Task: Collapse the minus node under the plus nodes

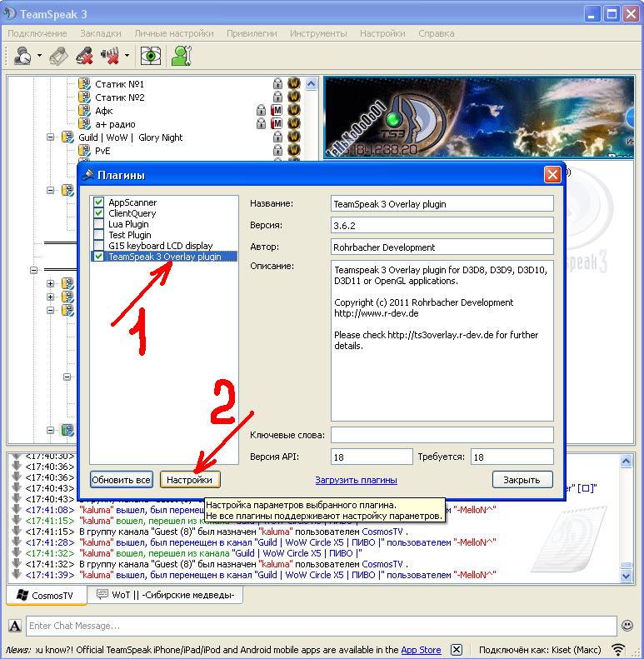Action: point(51,311)
